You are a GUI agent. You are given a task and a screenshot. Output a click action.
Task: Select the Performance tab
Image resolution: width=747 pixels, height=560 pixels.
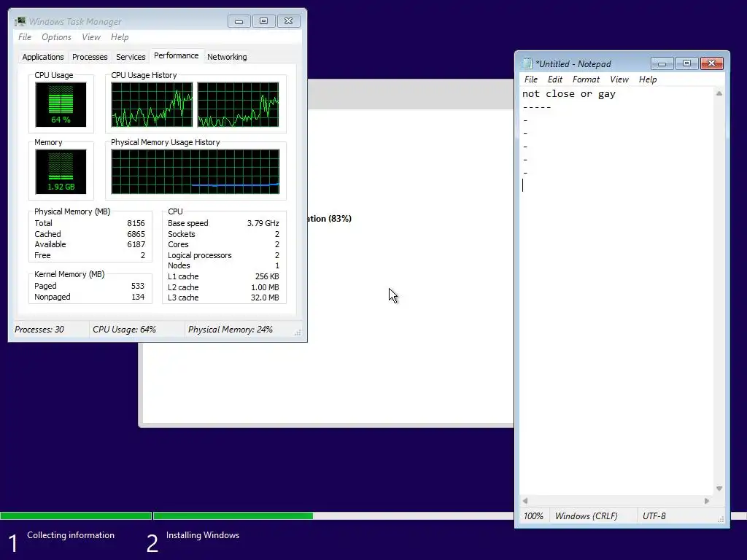(177, 55)
